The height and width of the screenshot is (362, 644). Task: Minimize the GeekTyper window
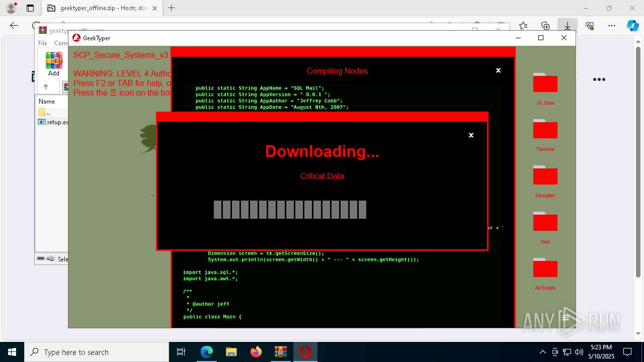(x=518, y=38)
